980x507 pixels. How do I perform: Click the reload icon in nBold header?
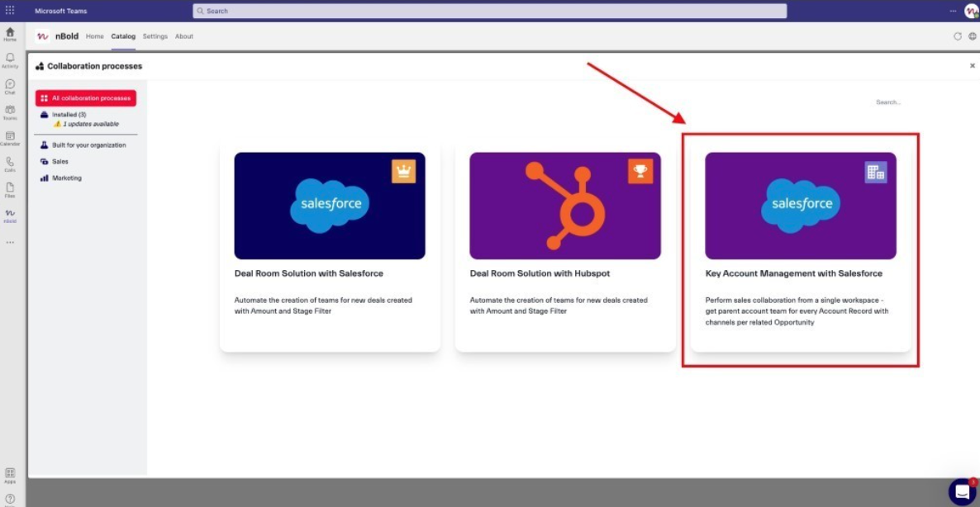coord(958,36)
